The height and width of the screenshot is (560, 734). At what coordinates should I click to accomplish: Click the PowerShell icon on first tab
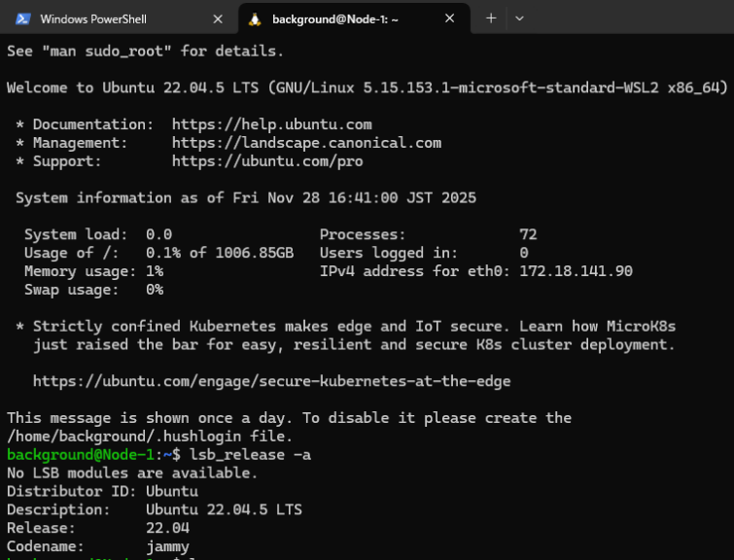point(22,18)
